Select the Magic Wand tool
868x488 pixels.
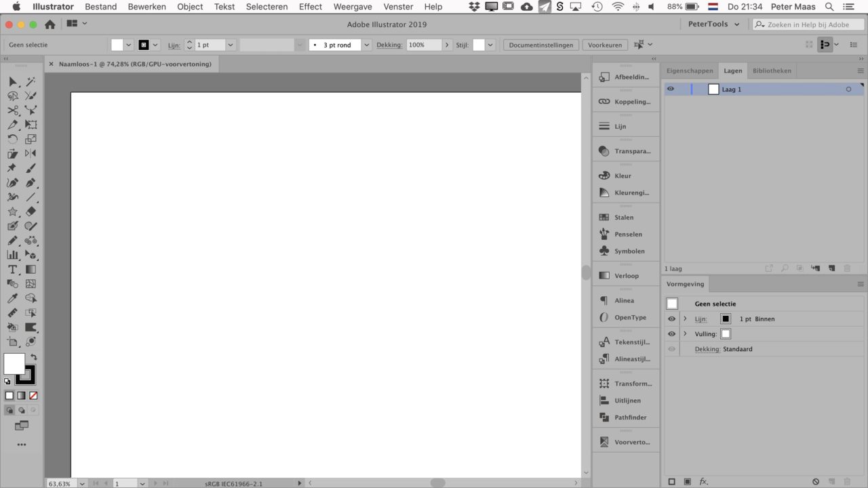(x=31, y=81)
